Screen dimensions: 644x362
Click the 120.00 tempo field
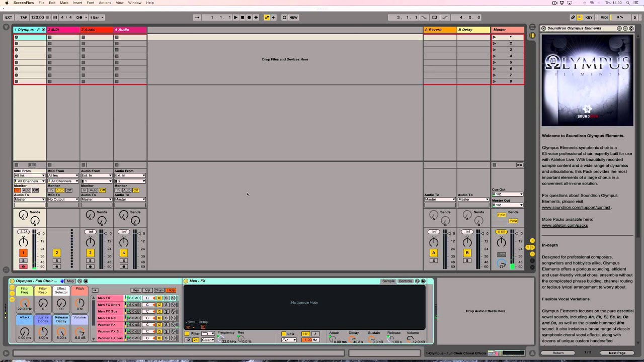coord(37,17)
